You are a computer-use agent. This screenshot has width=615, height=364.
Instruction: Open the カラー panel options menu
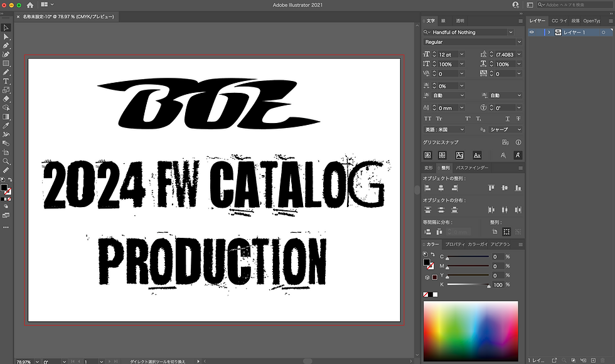520,244
